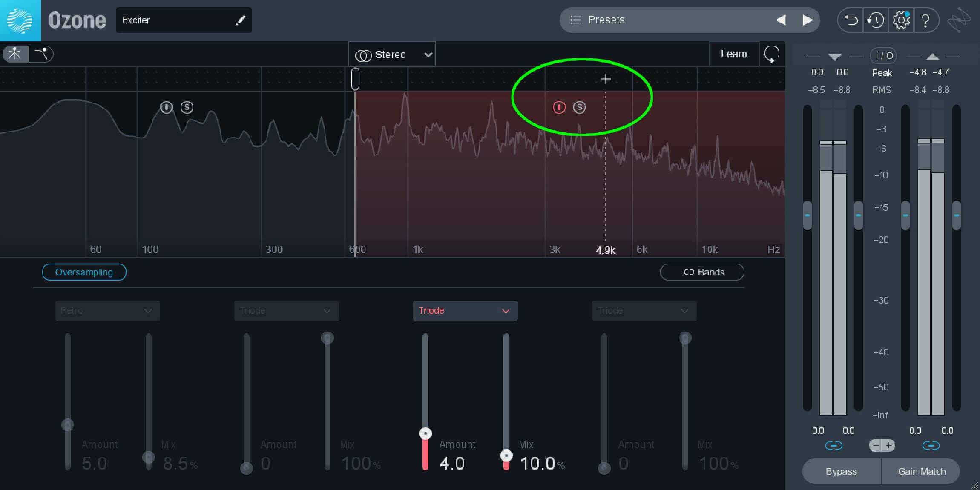Click the band 3 Mix slider handle
The image size is (980, 490).
(x=506, y=456)
